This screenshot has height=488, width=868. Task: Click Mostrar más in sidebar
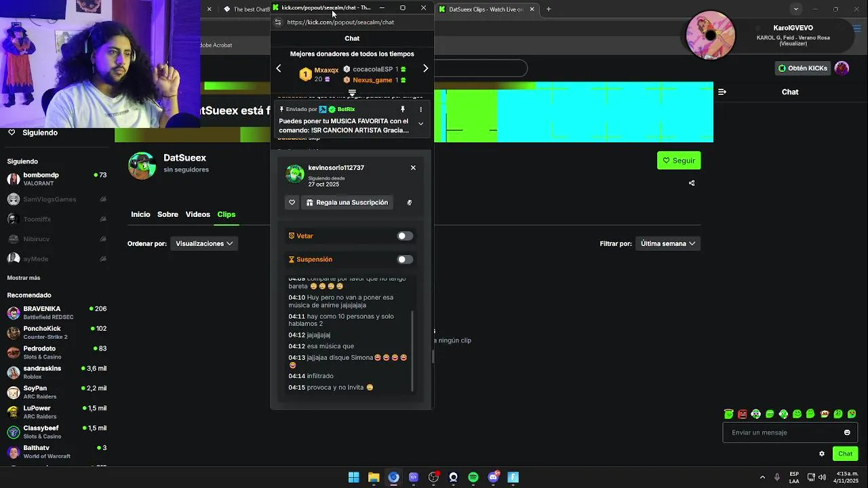pos(24,278)
